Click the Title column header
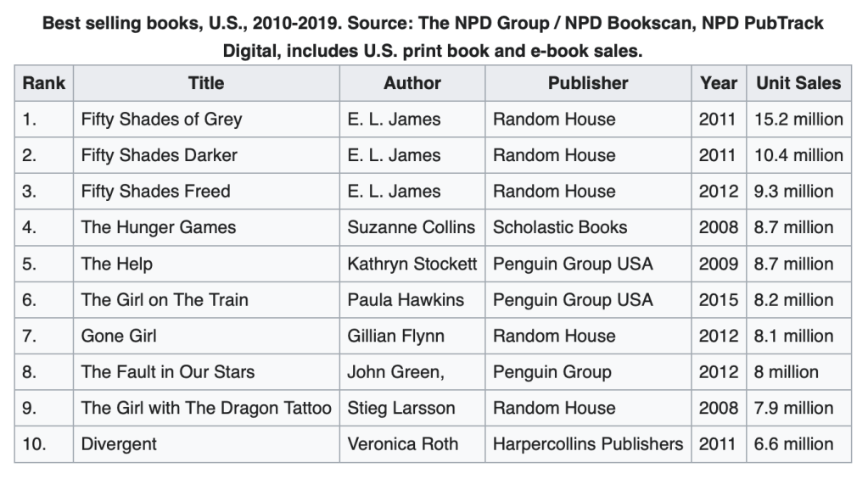 pyautogui.click(x=206, y=83)
